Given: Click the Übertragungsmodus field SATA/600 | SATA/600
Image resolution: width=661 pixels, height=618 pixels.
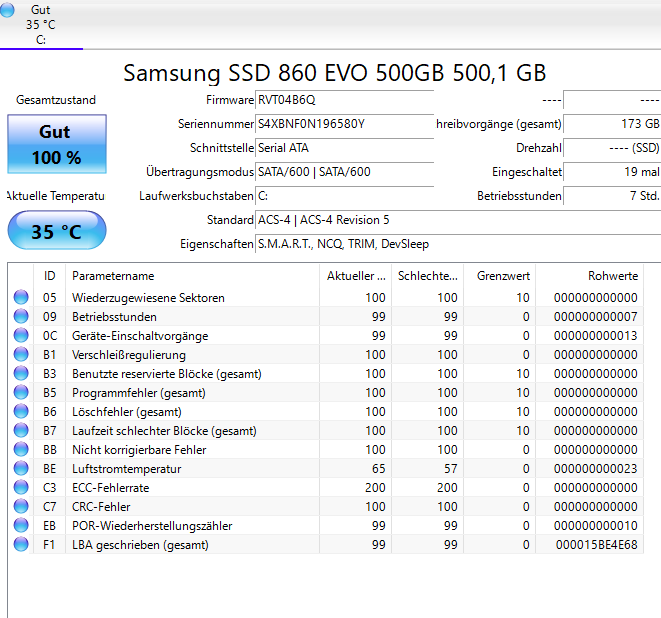Looking at the screenshot, I should coord(344,172).
